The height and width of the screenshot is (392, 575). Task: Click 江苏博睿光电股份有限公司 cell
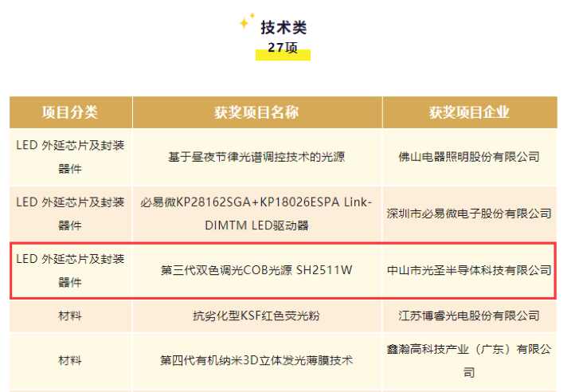(x=470, y=316)
